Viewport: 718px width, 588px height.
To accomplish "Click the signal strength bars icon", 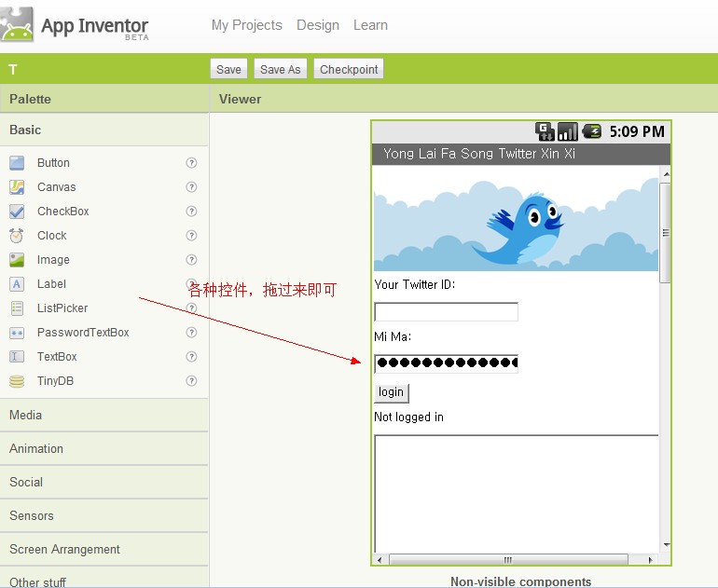I will point(568,131).
